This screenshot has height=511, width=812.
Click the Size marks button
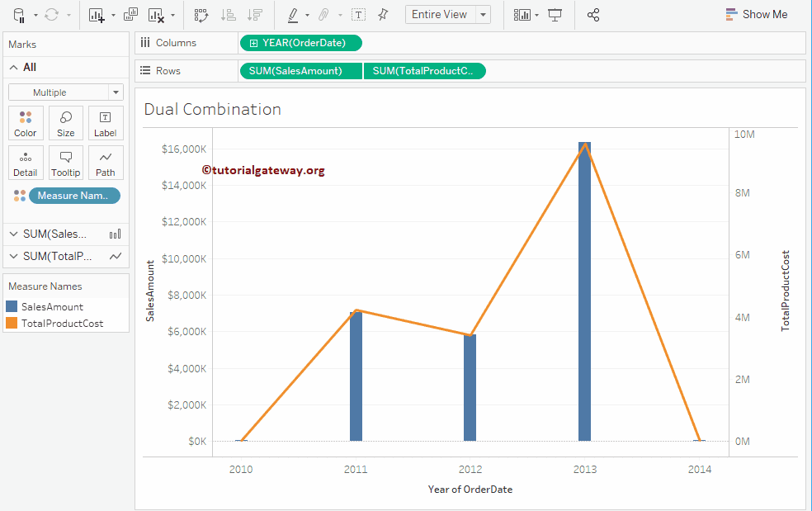click(x=66, y=123)
